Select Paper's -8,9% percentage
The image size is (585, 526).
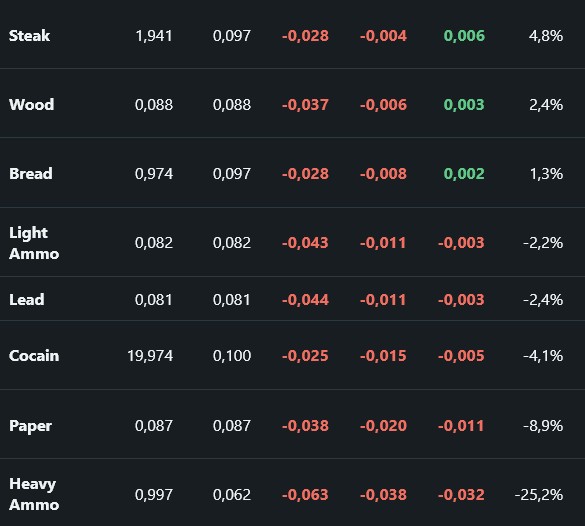click(543, 426)
